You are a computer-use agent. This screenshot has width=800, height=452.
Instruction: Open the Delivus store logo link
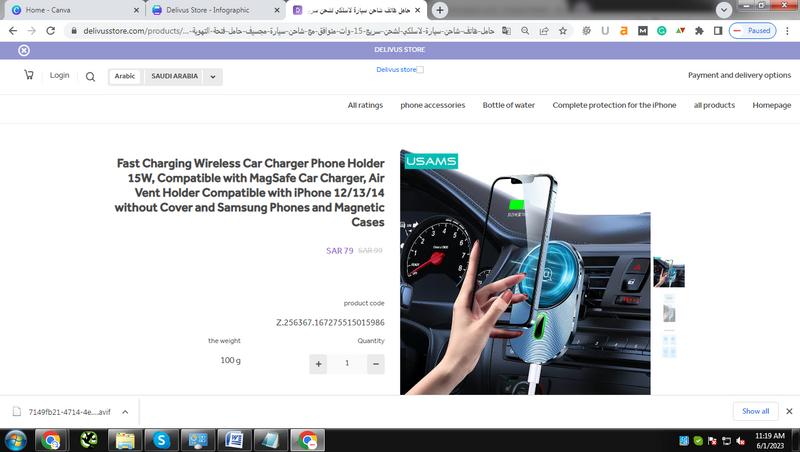tap(399, 69)
